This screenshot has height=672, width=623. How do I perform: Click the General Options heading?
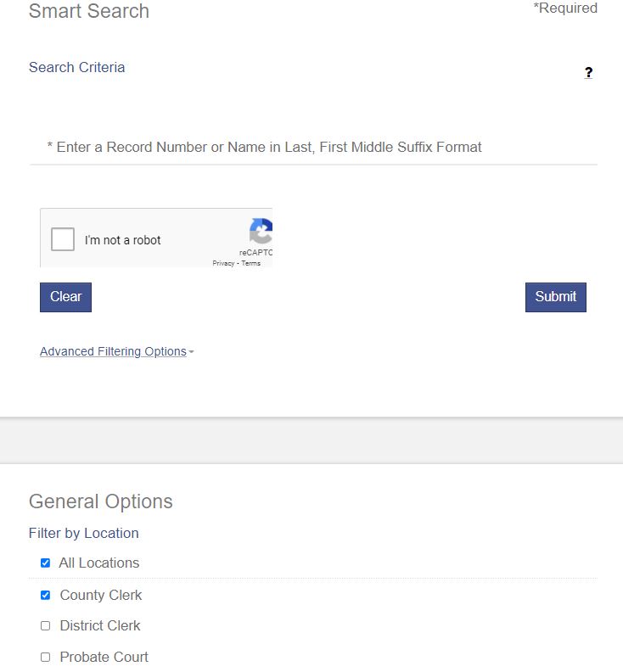pyautogui.click(x=100, y=501)
